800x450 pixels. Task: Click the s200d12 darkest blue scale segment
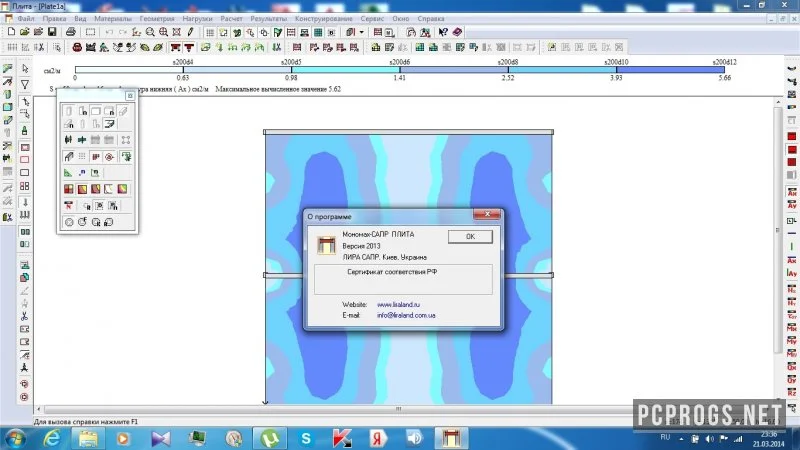coord(670,70)
